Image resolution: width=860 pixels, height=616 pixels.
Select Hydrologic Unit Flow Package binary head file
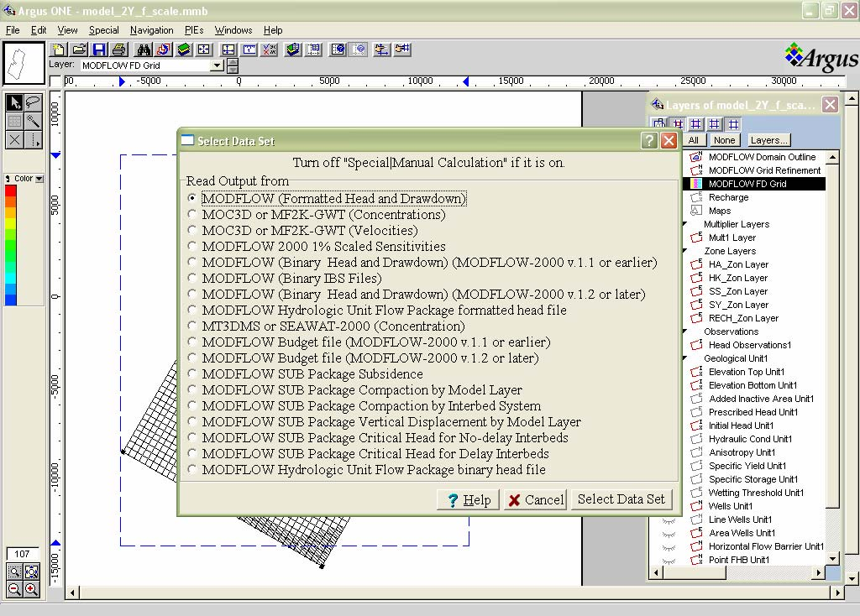click(x=191, y=470)
